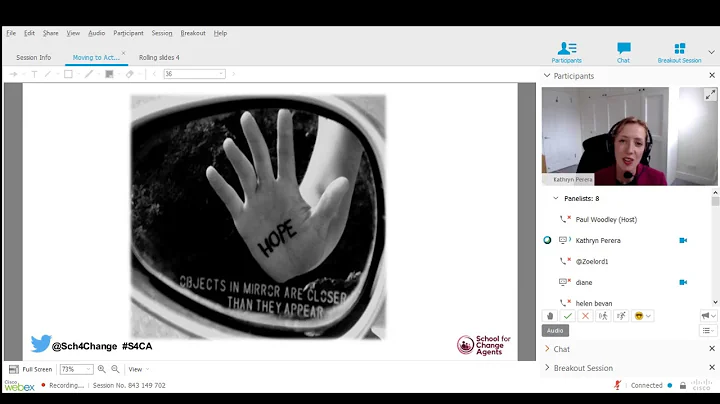
Task: Open the Participant menu
Action: coord(128,33)
